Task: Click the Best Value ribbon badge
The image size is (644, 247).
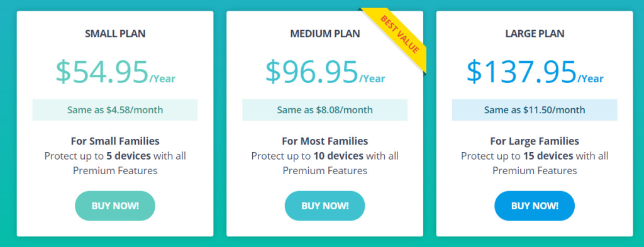Action: pos(399,35)
